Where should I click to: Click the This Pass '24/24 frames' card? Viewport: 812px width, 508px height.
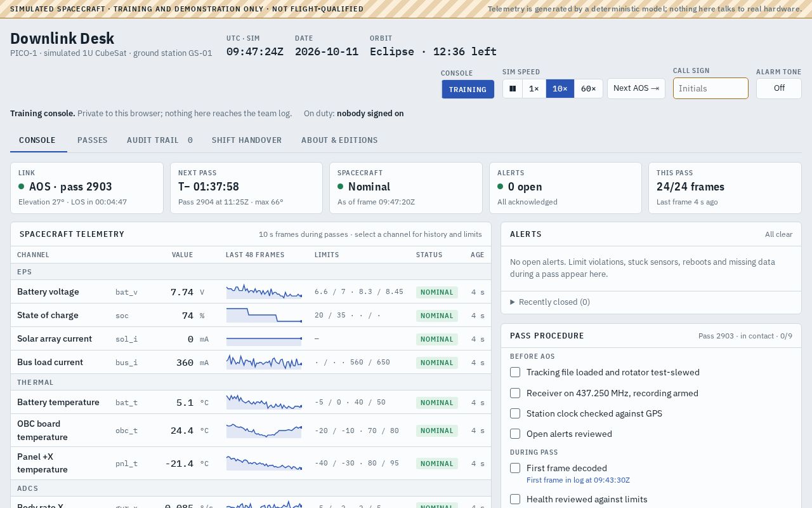pos(725,188)
